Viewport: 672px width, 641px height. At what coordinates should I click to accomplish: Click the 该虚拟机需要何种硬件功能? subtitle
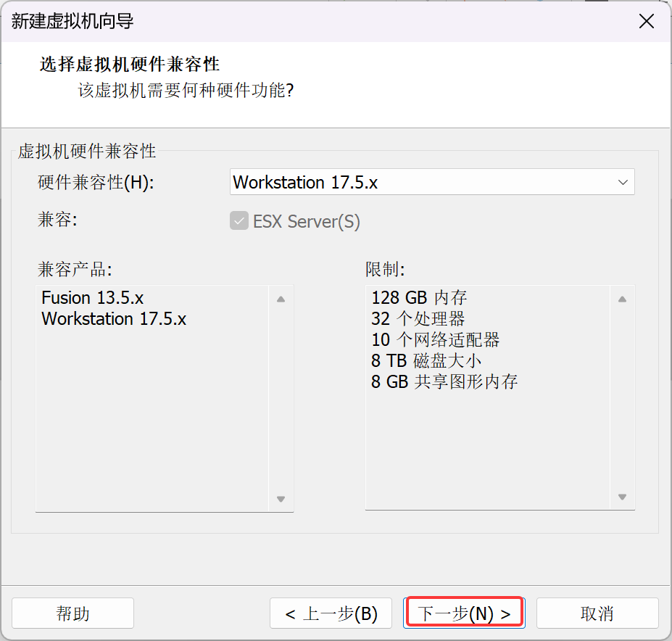tap(186, 91)
